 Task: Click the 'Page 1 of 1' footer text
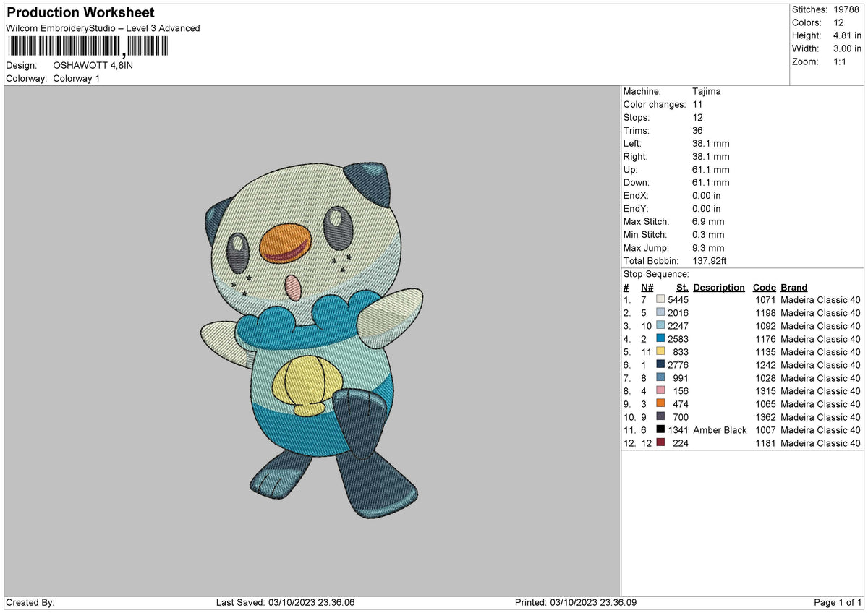[838, 603]
